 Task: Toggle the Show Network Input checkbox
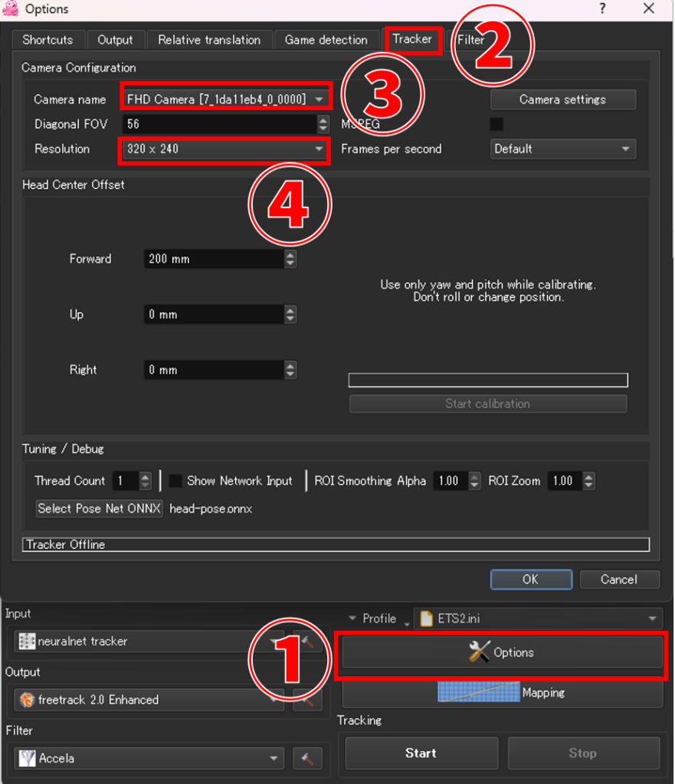(175, 481)
